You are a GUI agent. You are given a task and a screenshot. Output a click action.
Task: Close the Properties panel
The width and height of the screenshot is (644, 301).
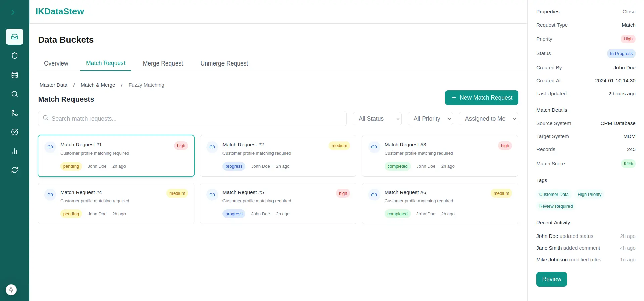click(629, 12)
